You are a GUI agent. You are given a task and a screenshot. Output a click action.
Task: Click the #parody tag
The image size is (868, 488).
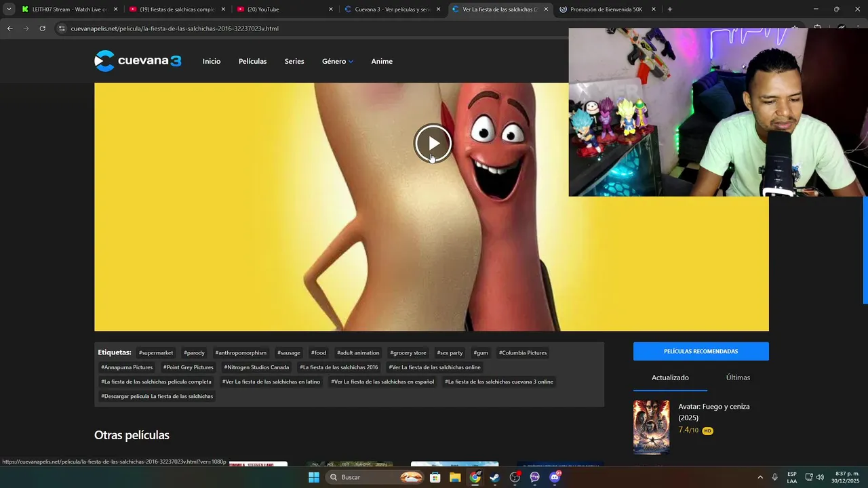pyautogui.click(x=194, y=352)
